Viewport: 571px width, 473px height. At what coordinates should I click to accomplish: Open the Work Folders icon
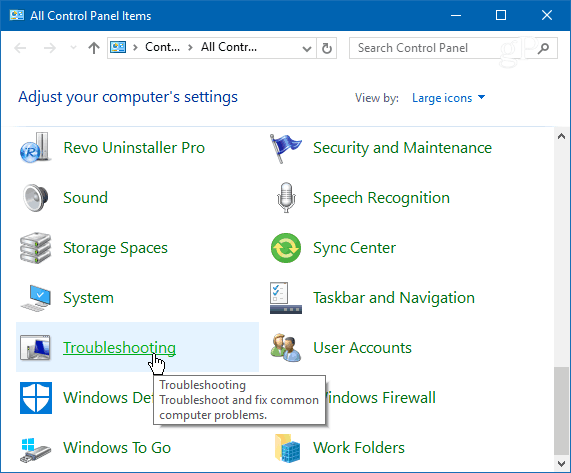point(287,448)
